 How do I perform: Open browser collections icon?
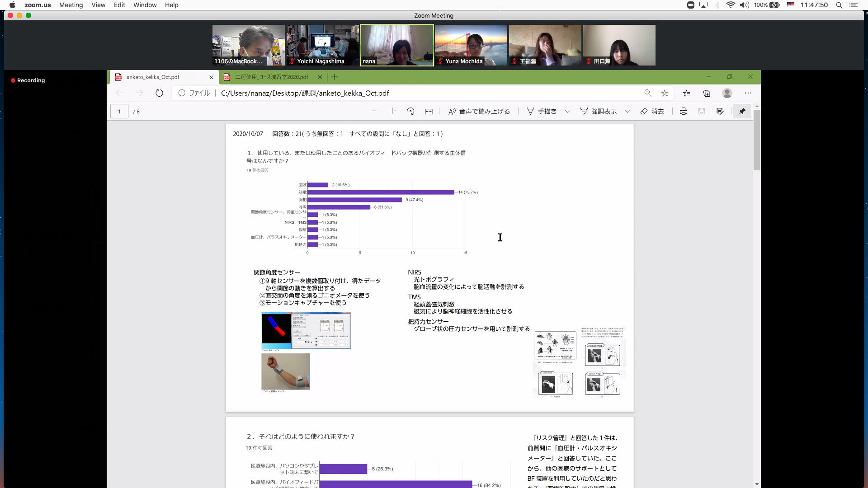point(707,93)
